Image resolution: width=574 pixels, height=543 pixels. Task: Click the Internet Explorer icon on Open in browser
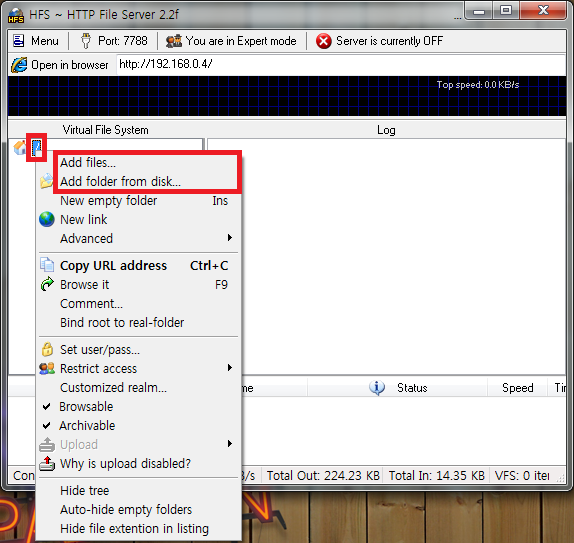(x=19, y=65)
